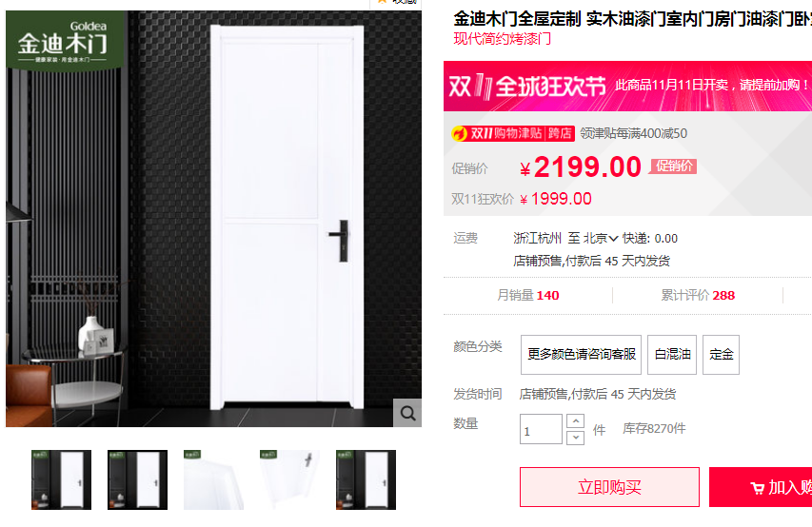The width and height of the screenshot is (812, 527).
Task: Select the third close-up white panel thumbnail
Action: click(213, 479)
